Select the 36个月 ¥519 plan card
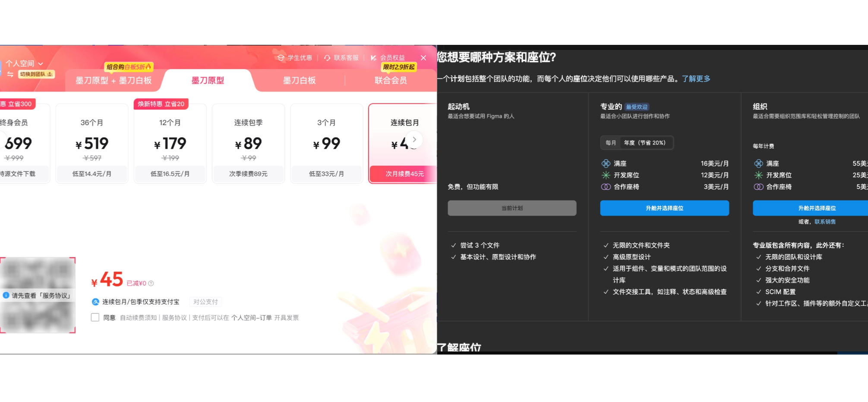Screen dimensions: 868x402 coord(92,144)
